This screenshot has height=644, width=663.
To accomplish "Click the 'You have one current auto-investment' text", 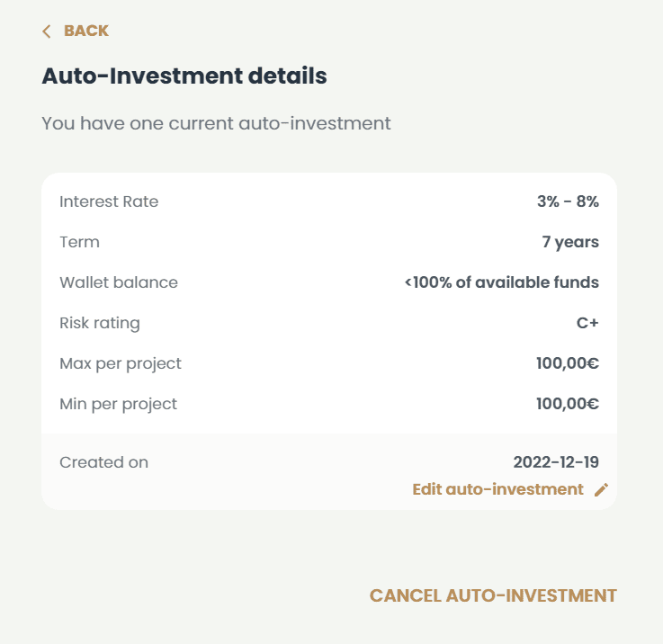I will pyautogui.click(x=216, y=123).
